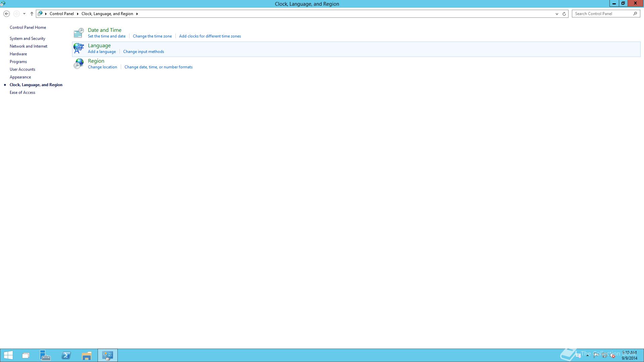Open the Date and Time heading
Screen dimensions: 644x362
[105, 30]
